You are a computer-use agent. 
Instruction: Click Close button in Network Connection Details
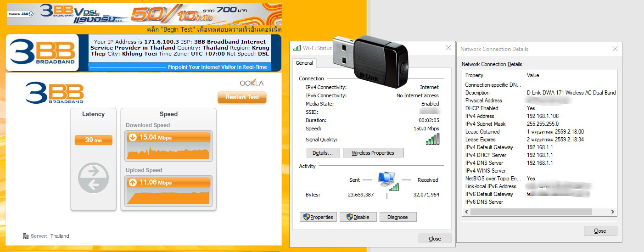tap(600, 231)
